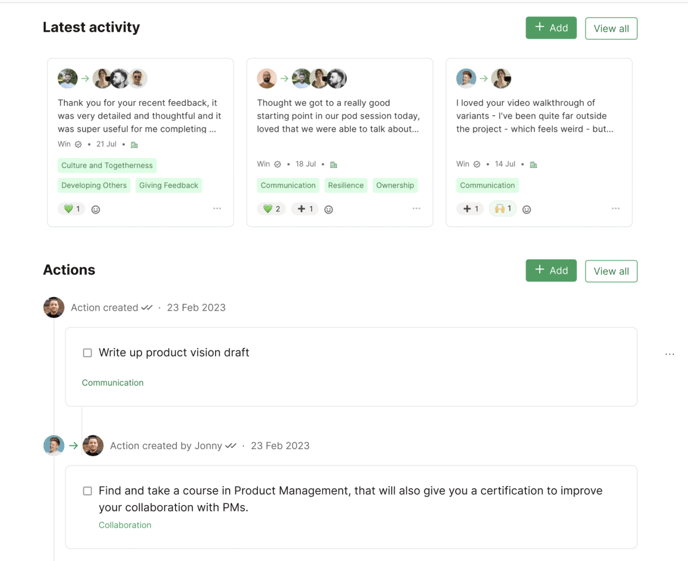
Task: Click the green heart reaction showing 2
Action: coord(271,209)
